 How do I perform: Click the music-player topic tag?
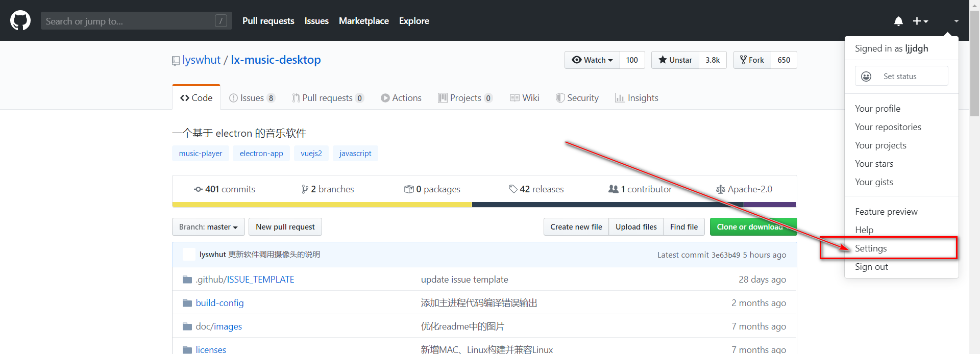[201, 154]
